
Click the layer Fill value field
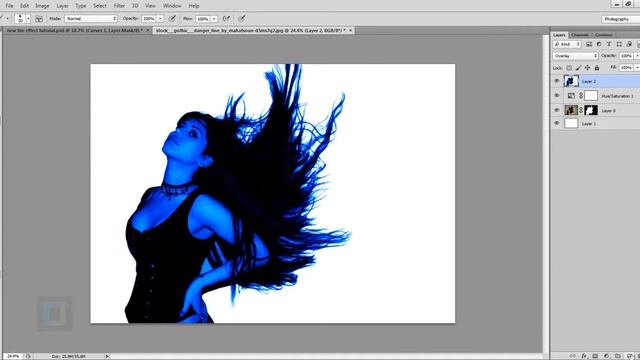626,68
